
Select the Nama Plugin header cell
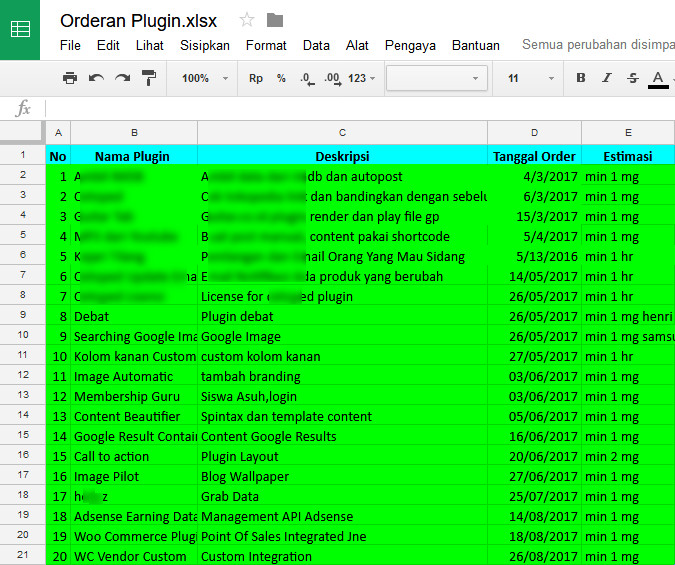pyautogui.click(x=134, y=155)
